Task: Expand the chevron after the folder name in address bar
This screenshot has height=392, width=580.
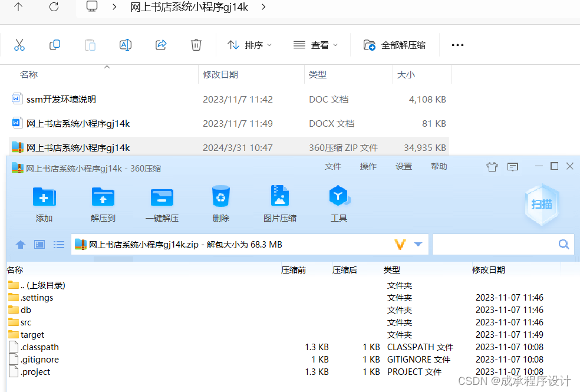Action: click(263, 6)
